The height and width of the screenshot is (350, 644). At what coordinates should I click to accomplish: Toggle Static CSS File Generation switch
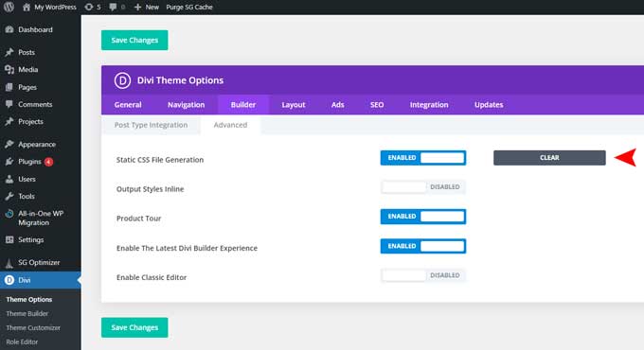point(423,158)
